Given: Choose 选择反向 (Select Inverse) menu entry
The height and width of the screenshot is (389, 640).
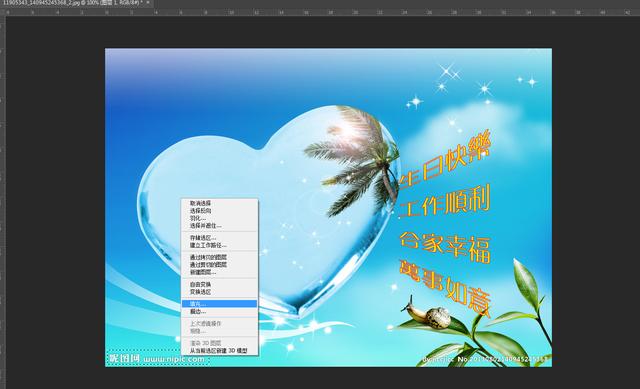Looking at the screenshot, I should point(219,211).
